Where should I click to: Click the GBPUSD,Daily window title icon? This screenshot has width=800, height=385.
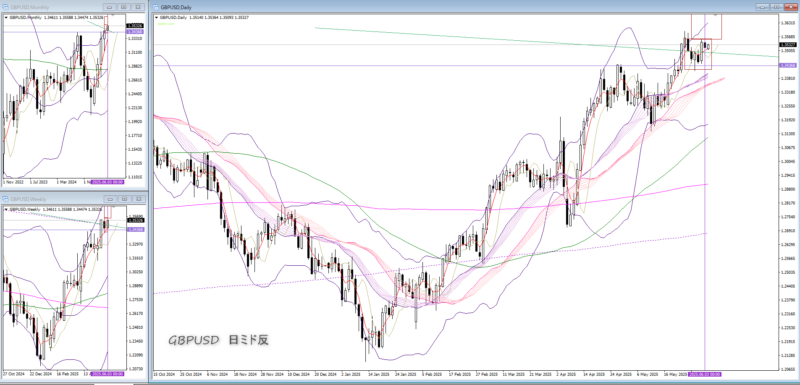(x=156, y=8)
